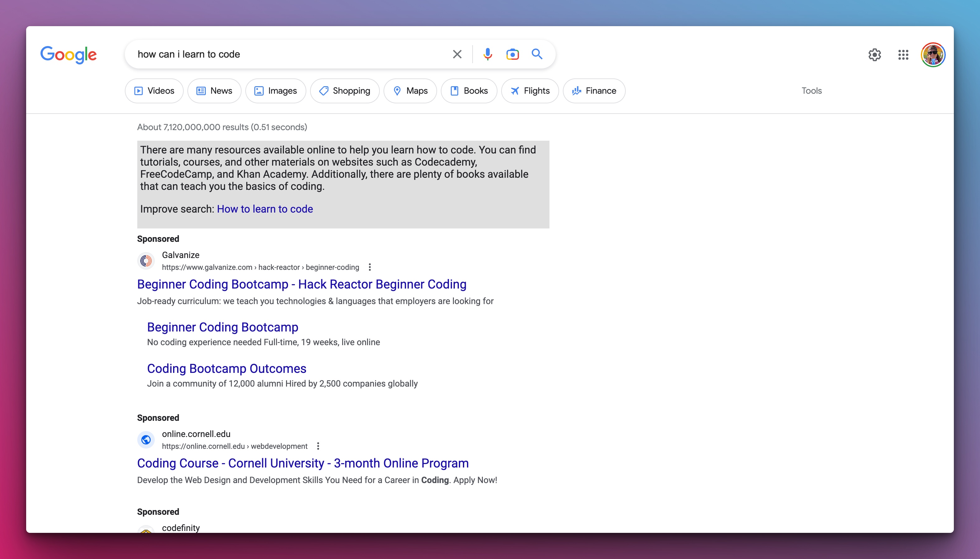Click the 'How to learn to code' link
Image resolution: width=980 pixels, height=559 pixels.
pyautogui.click(x=265, y=209)
